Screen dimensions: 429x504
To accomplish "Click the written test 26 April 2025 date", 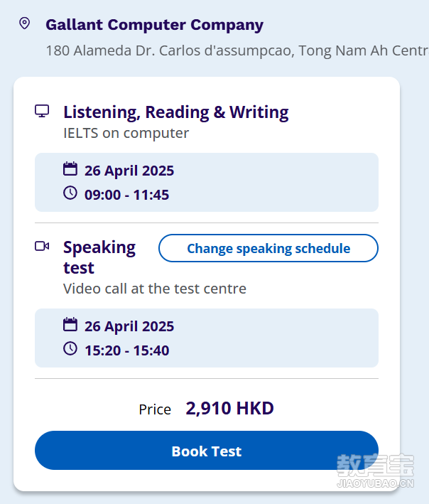I will pos(129,171).
